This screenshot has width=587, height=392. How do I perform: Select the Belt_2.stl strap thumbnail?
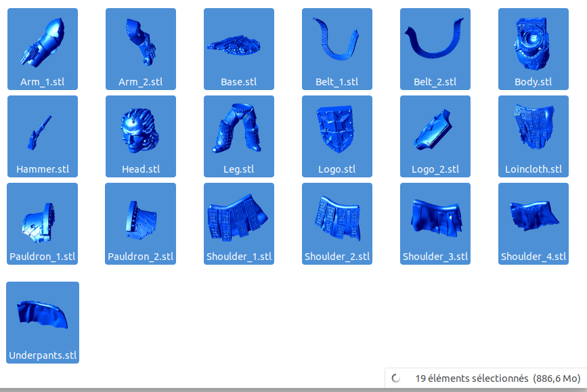[x=434, y=39]
